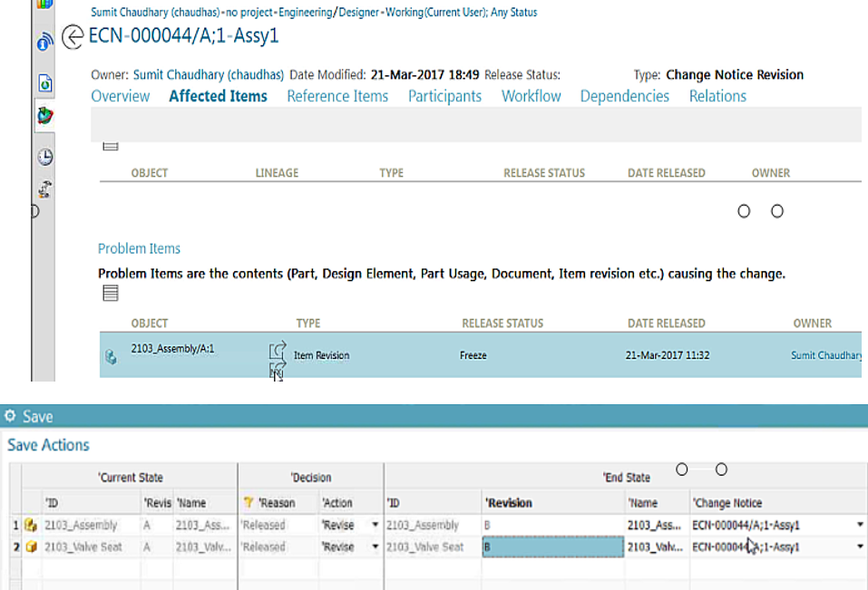868x590 pixels.
Task: Select the left radio button above the Owner column
Action: [743, 210]
